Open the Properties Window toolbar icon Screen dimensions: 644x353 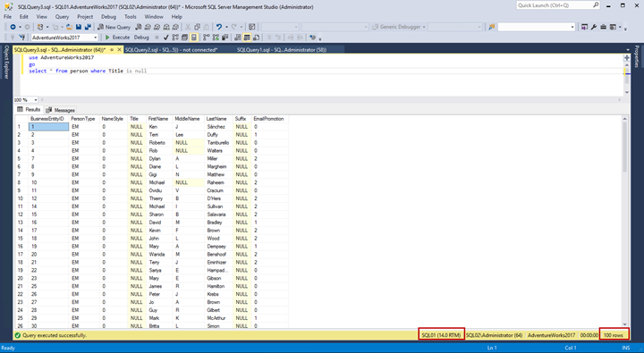coord(584,27)
